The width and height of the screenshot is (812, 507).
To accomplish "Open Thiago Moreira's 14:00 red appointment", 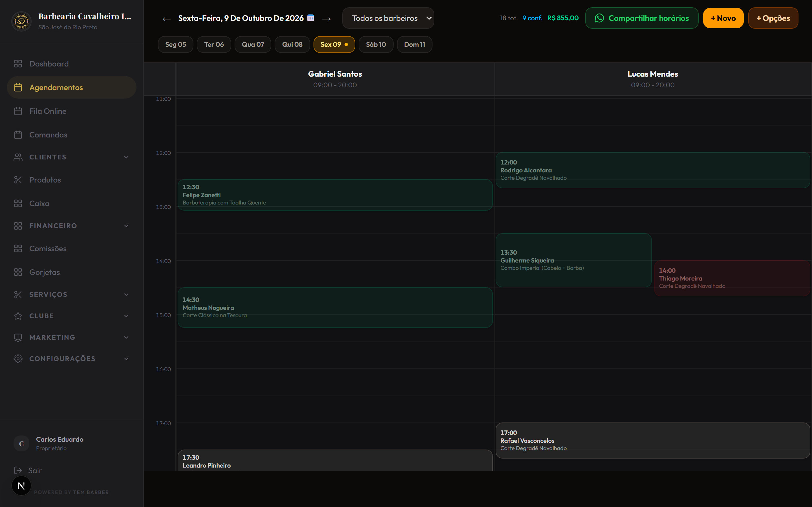I will [x=732, y=278].
